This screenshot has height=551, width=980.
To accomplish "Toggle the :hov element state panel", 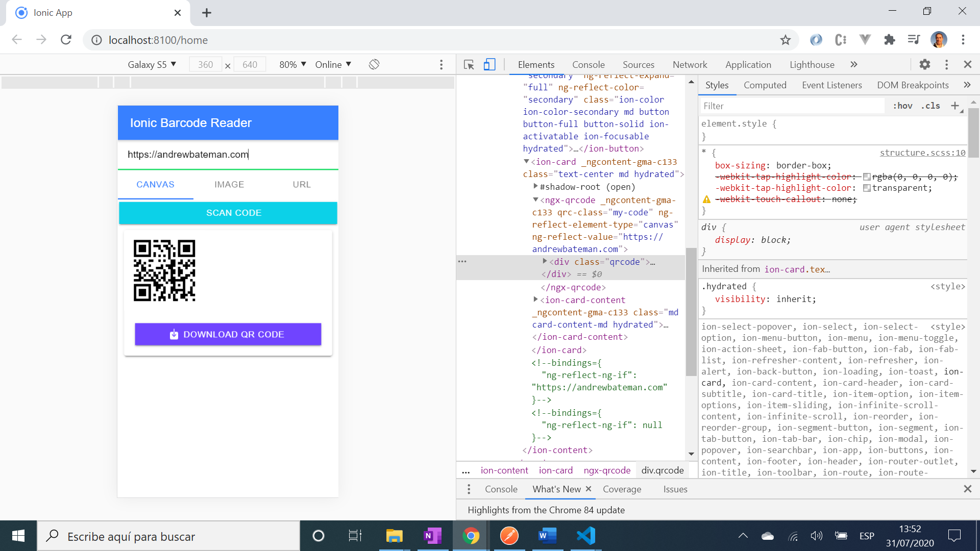I will (x=902, y=106).
